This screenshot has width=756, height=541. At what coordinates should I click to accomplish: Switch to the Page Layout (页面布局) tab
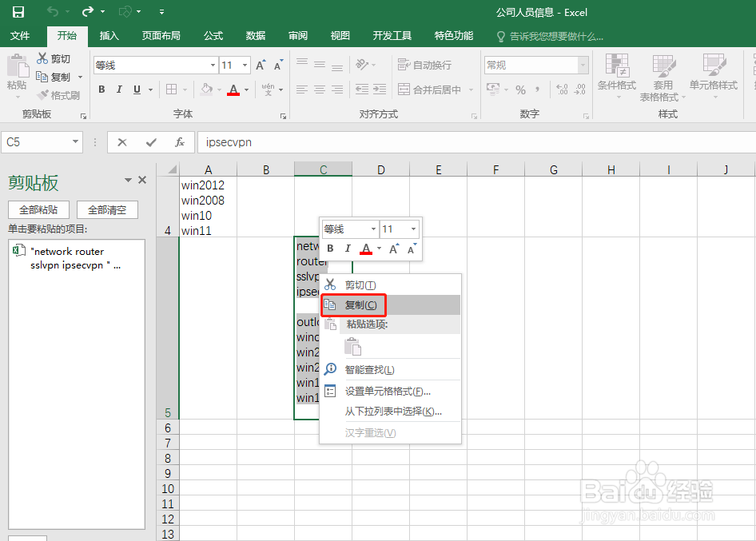(x=161, y=36)
